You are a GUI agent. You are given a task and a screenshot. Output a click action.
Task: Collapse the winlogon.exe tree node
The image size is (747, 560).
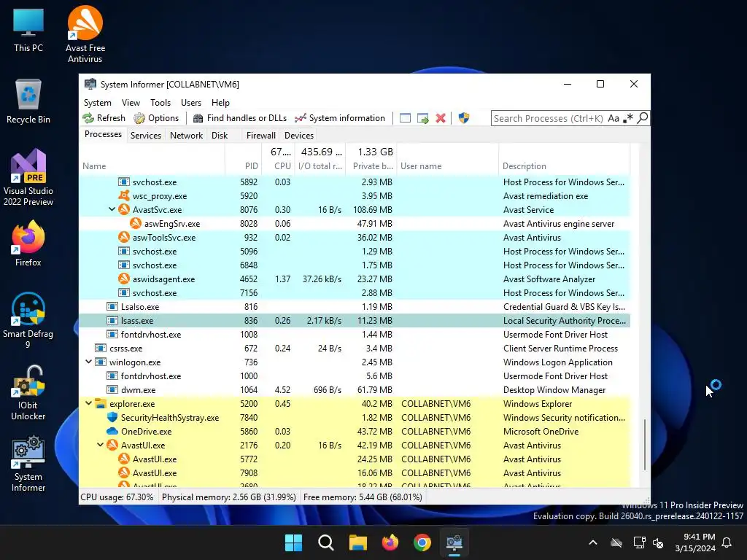[x=88, y=362]
